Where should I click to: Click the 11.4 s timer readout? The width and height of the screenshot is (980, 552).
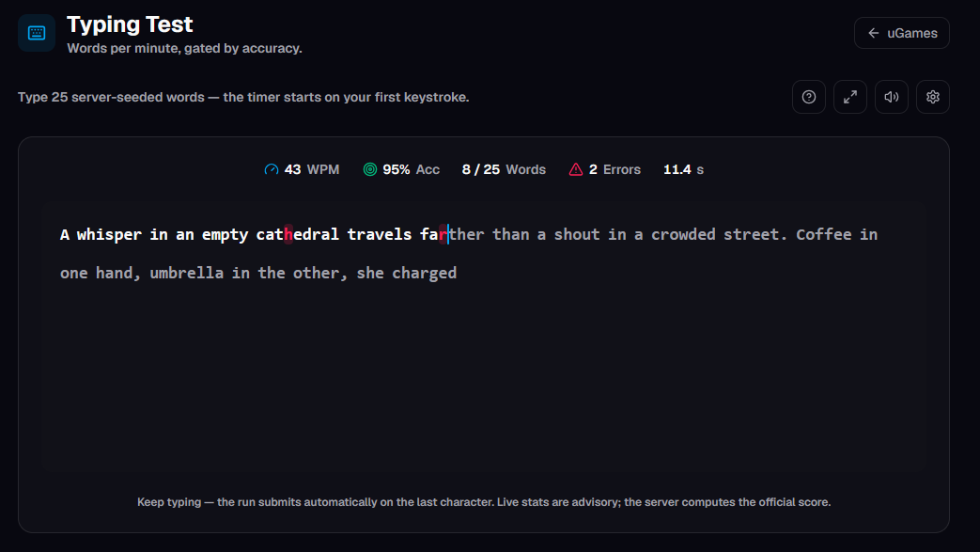(x=683, y=169)
